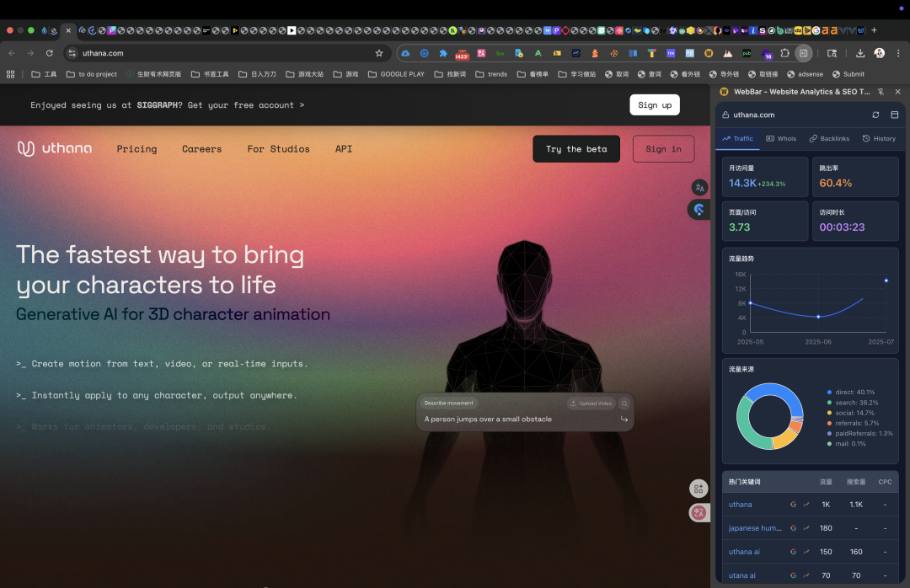Refresh WebBar analytics data
Viewport: 910px width, 588px height.
click(875, 115)
